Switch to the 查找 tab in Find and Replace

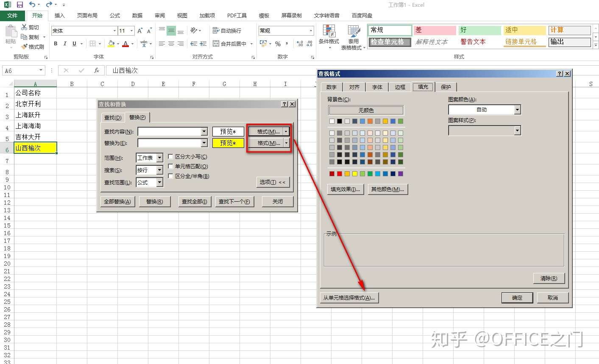point(113,117)
